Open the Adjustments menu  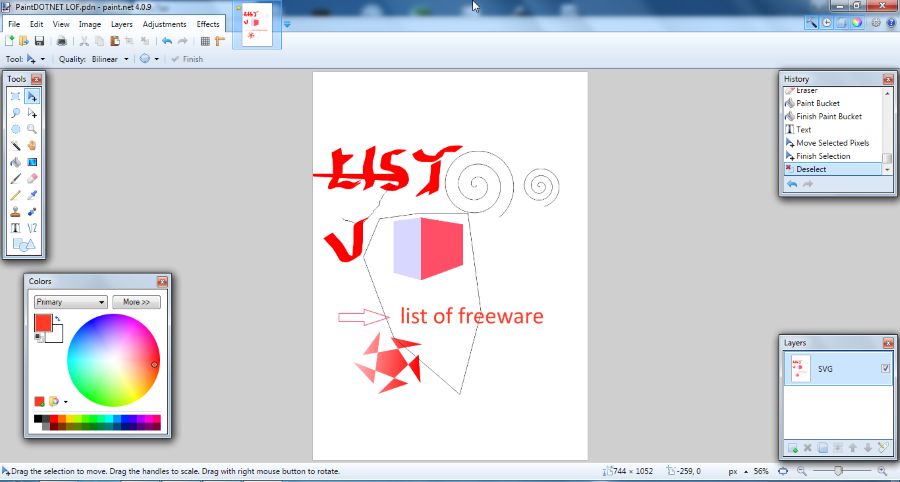164,24
